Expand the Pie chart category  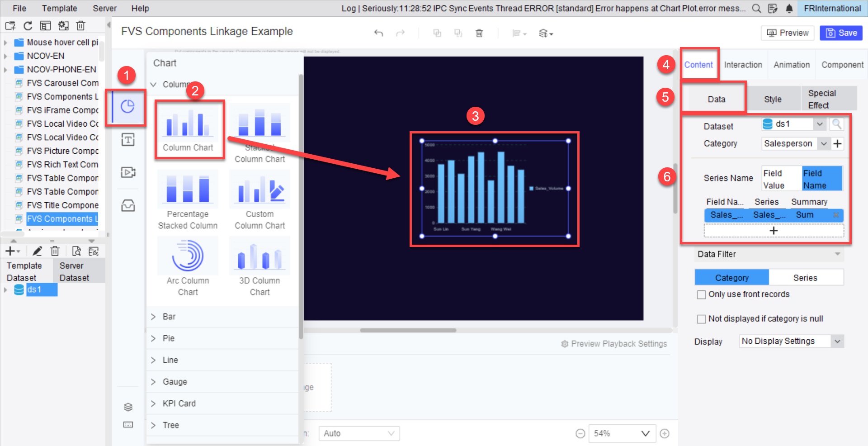(168, 338)
